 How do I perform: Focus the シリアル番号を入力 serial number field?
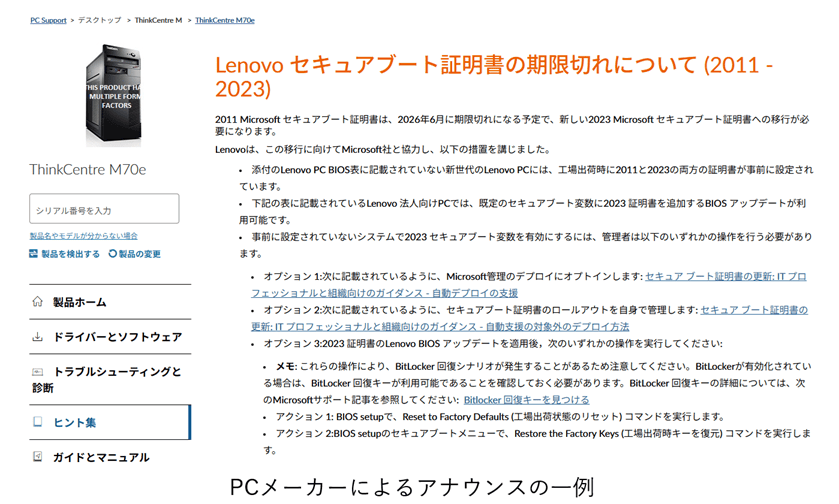[104, 209]
